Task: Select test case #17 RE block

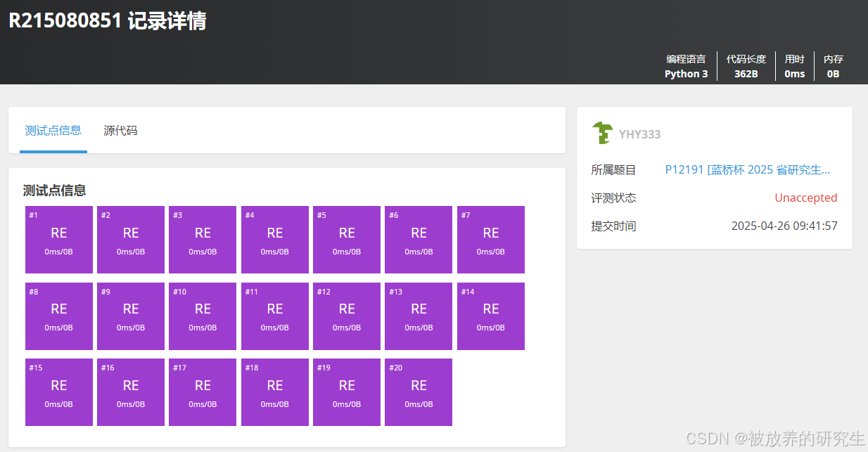Action: (203, 392)
